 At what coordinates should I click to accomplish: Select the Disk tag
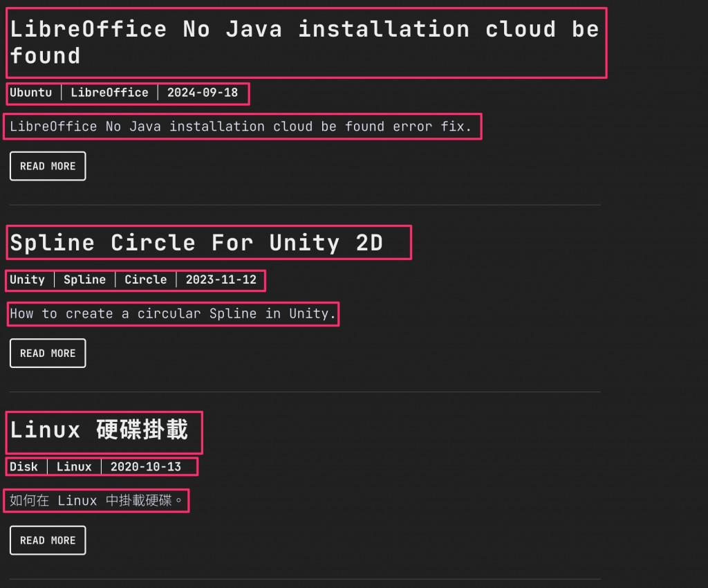[24, 466]
